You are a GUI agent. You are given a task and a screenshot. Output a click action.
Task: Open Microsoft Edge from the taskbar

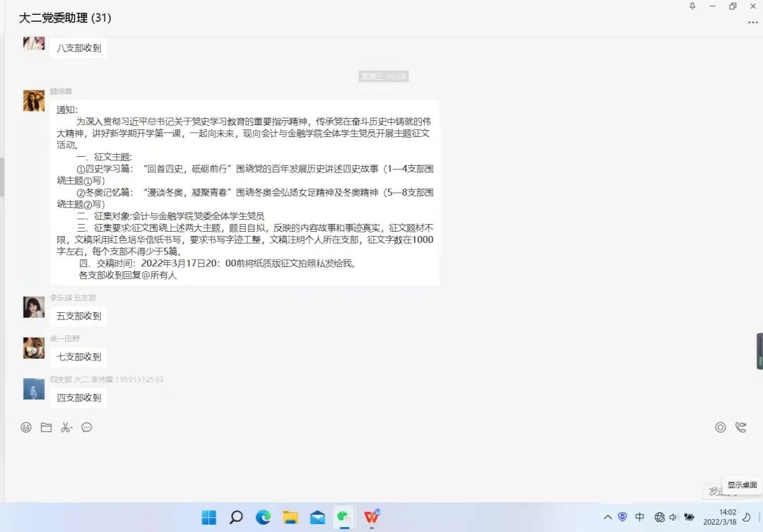click(x=264, y=517)
